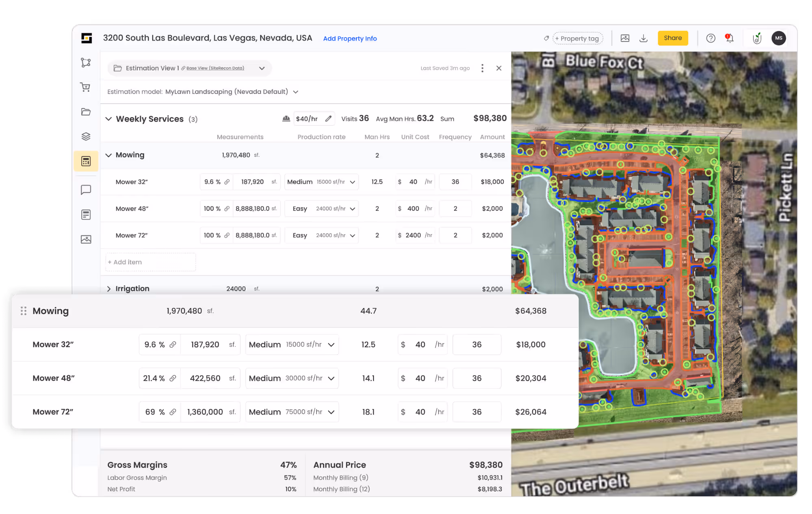Open Medium 15000 sf/hr dropdown in floating card
The height and width of the screenshot is (514, 812).
pyautogui.click(x=292, y=344)
